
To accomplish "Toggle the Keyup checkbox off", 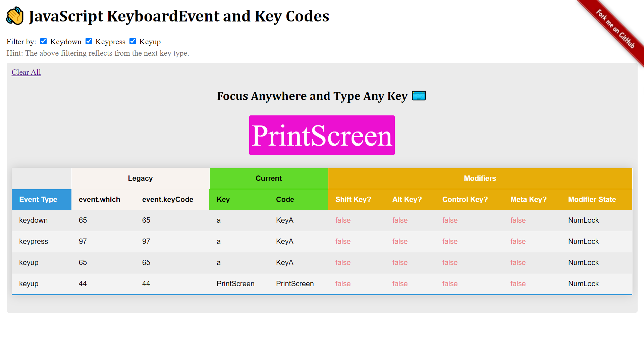I will tap(133, 41).
